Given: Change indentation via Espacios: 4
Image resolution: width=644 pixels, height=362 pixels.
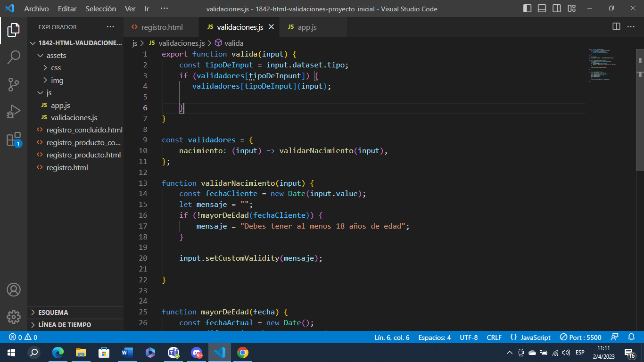Looking at the screenshot, I should point(434,337).
